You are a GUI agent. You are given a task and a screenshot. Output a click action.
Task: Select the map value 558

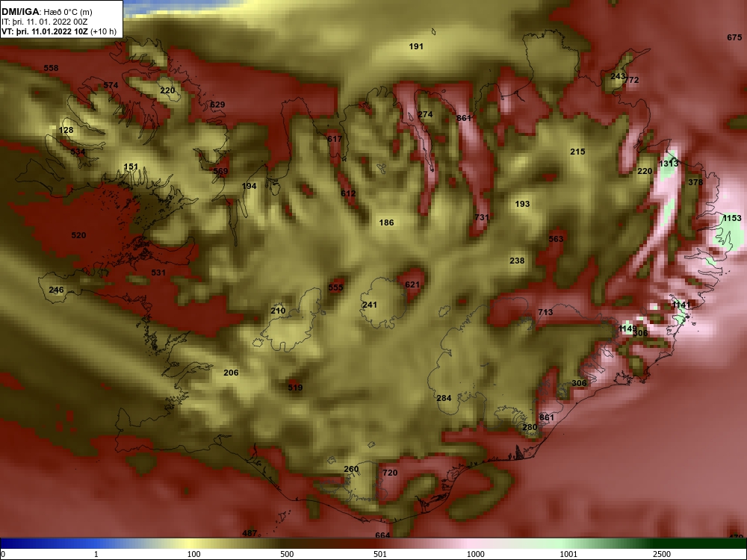[x=51, y=68]
